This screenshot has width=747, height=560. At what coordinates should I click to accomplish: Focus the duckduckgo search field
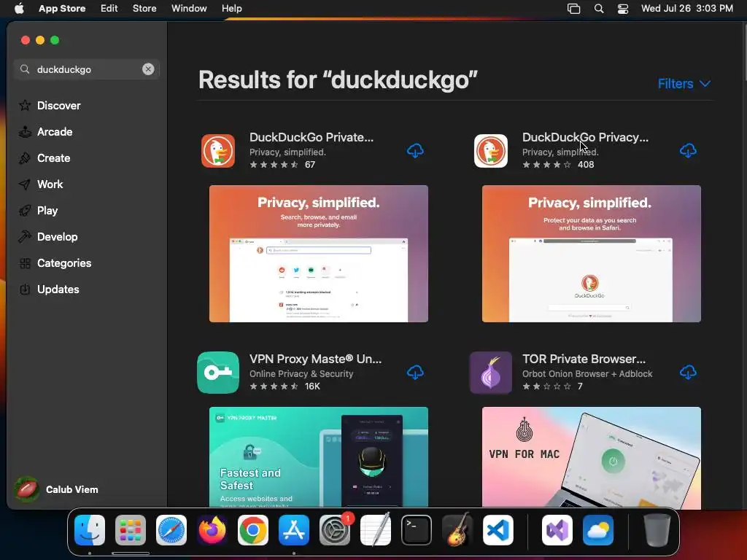tap(87, 69)
